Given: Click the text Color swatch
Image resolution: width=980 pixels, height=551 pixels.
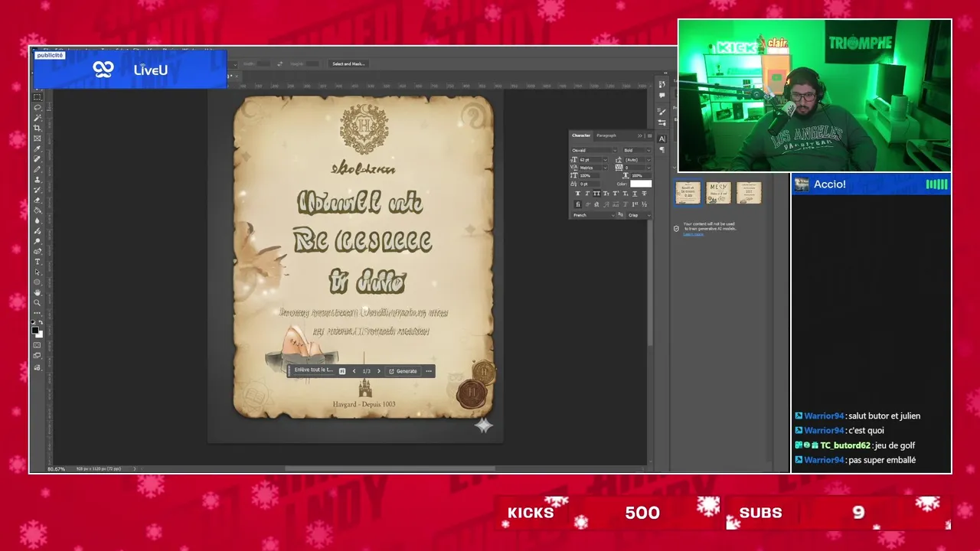Looking at the screenshot, I should pyautogui.click(x=641, y=184).
